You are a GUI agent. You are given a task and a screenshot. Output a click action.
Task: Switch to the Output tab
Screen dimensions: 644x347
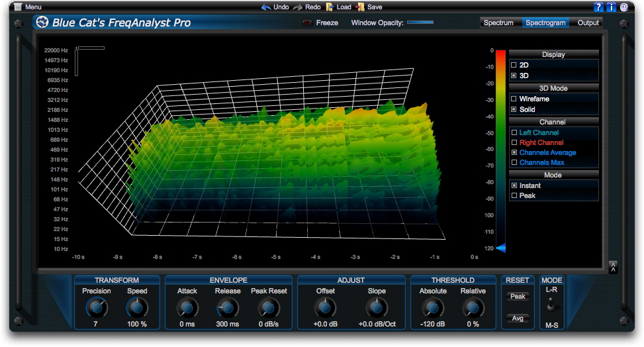[x=588, y=23]
